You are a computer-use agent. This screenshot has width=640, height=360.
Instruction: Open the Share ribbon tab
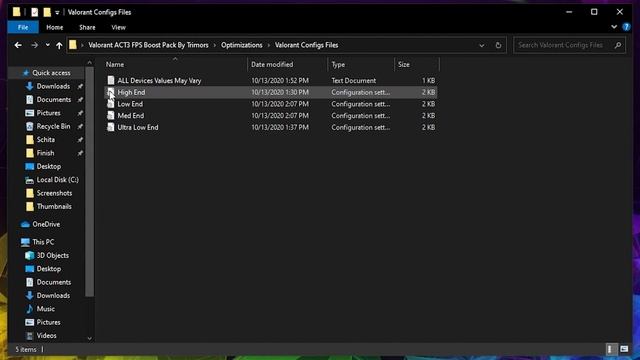[87, 27]
